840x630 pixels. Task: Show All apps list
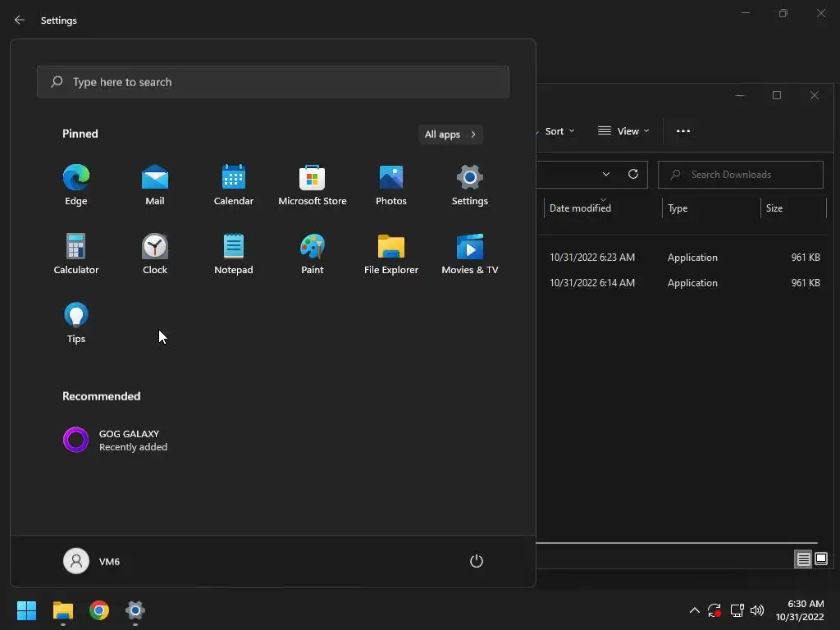450,135
